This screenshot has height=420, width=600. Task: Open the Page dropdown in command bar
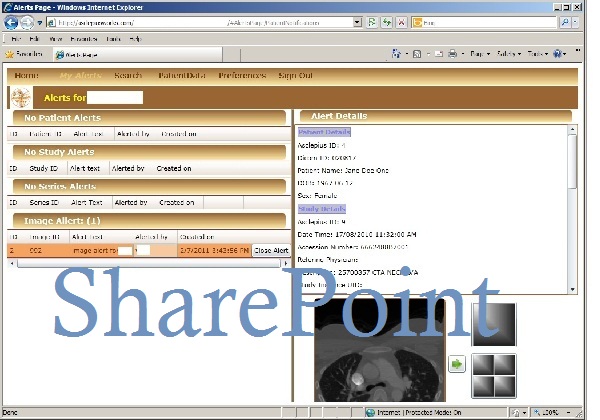(x=480, y=54)
